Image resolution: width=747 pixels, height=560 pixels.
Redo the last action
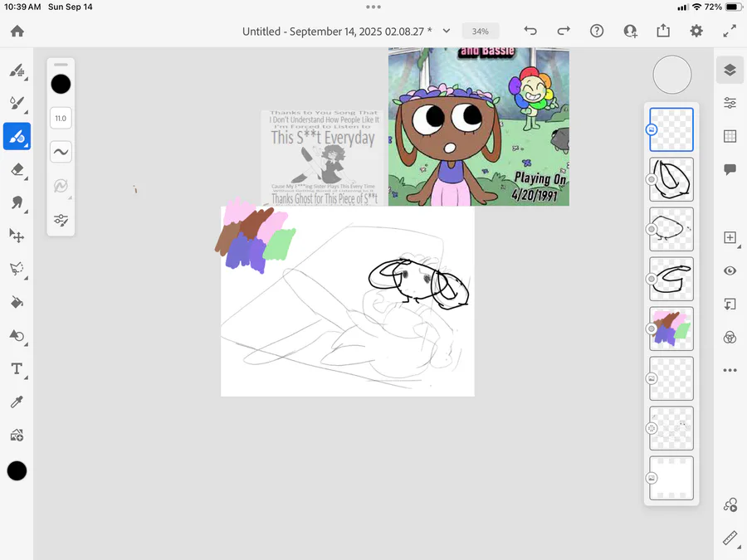coord(564,32)
